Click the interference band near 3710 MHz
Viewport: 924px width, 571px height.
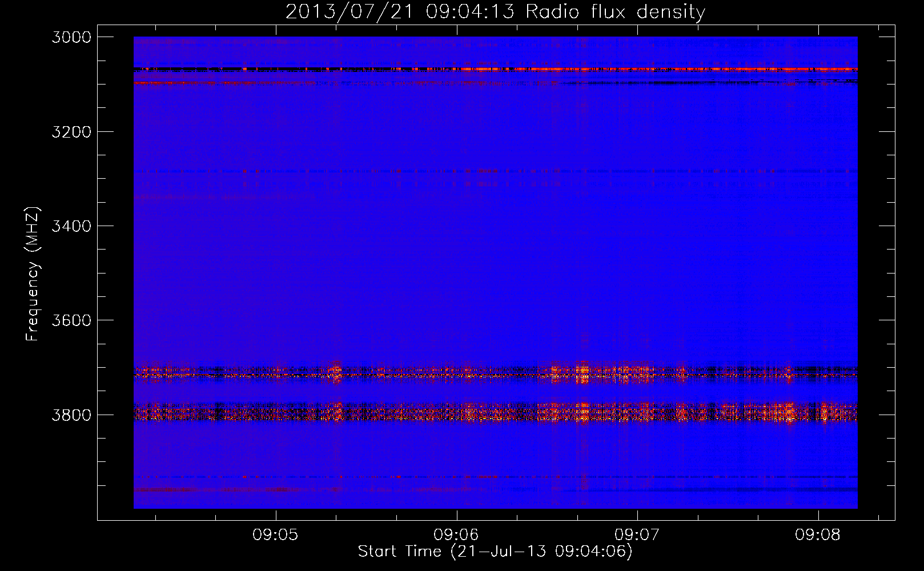click(496, 373)
